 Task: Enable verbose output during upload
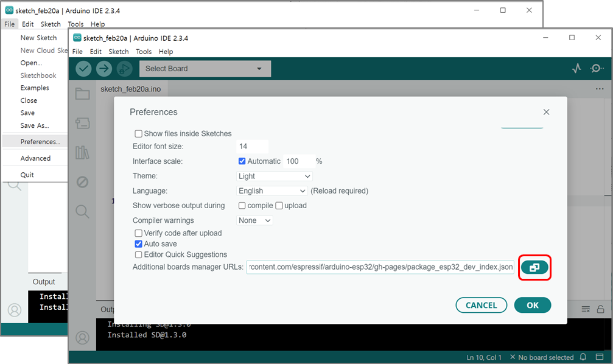click(279, 206)
